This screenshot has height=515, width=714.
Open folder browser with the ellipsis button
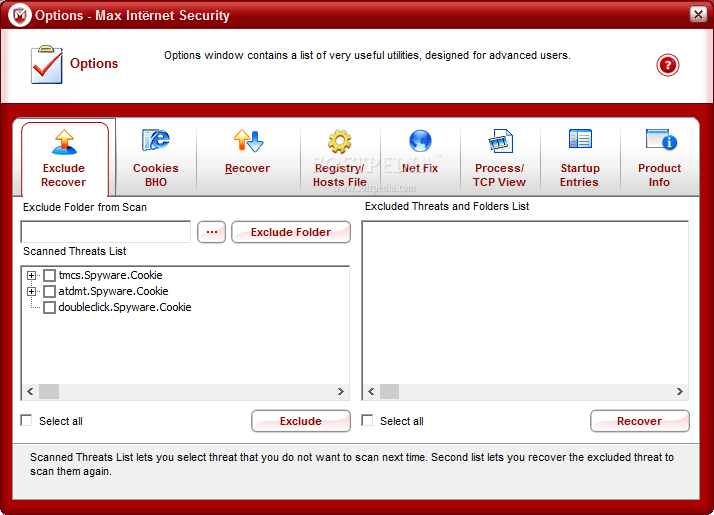(211, 232)
